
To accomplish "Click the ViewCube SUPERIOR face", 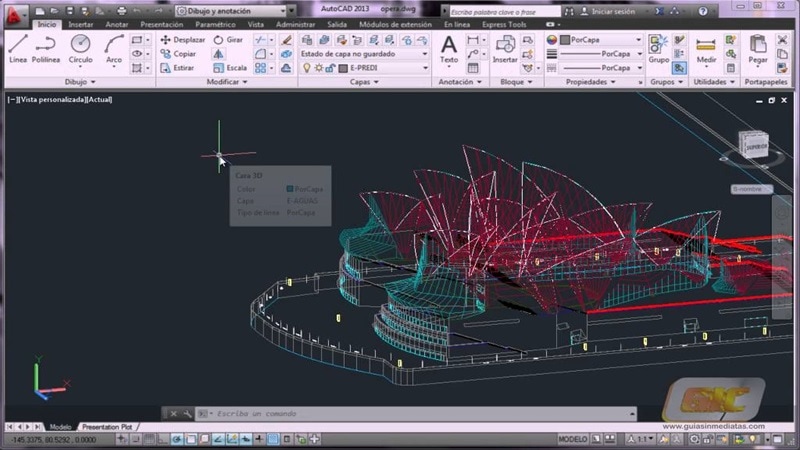I will pos(755,146).
